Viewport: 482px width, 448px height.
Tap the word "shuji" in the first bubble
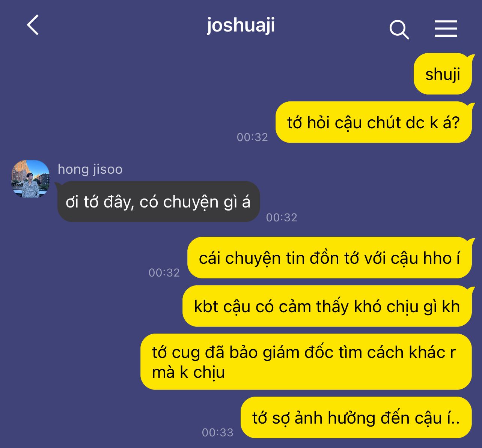[443, 74]
